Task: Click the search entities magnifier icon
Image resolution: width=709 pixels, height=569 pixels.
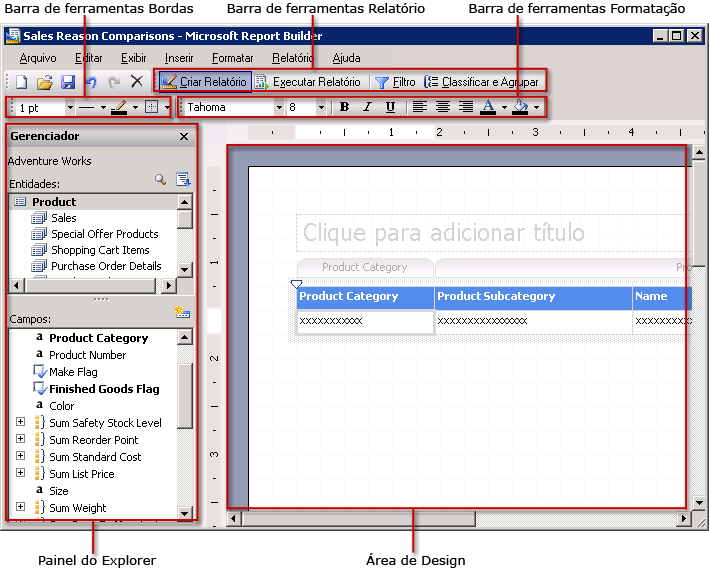Action: point(160,179)
